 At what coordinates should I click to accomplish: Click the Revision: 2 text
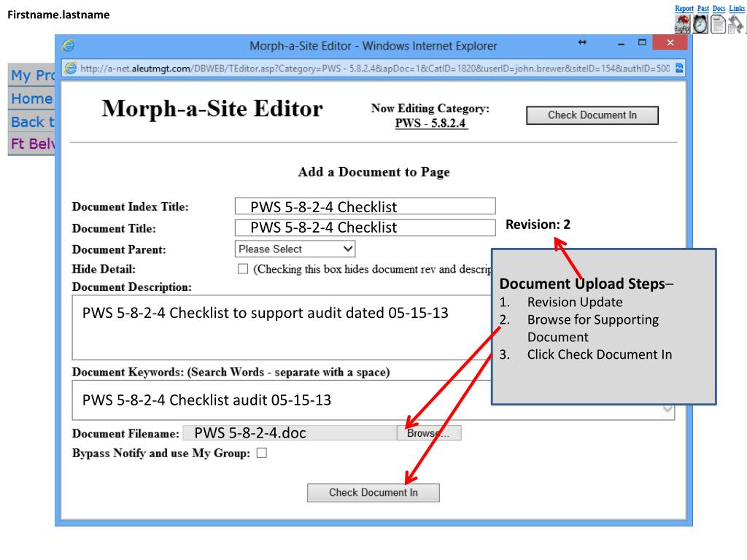538,225
